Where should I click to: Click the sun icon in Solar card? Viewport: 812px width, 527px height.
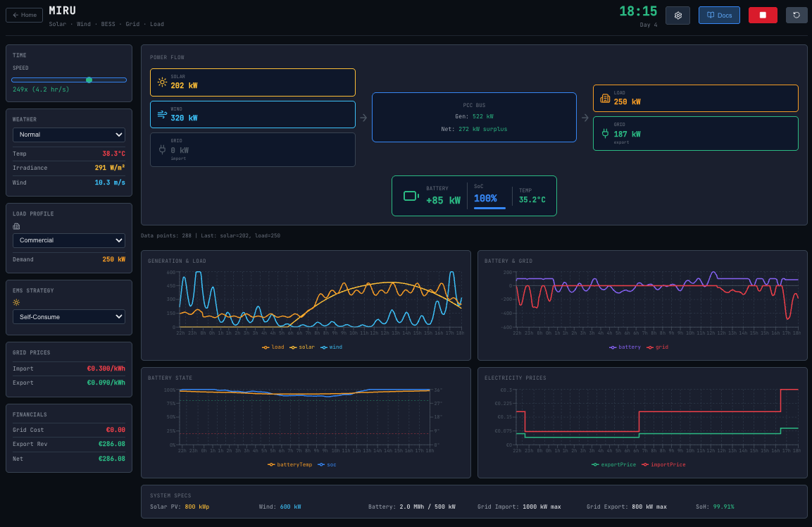click(x=162, y=82)
